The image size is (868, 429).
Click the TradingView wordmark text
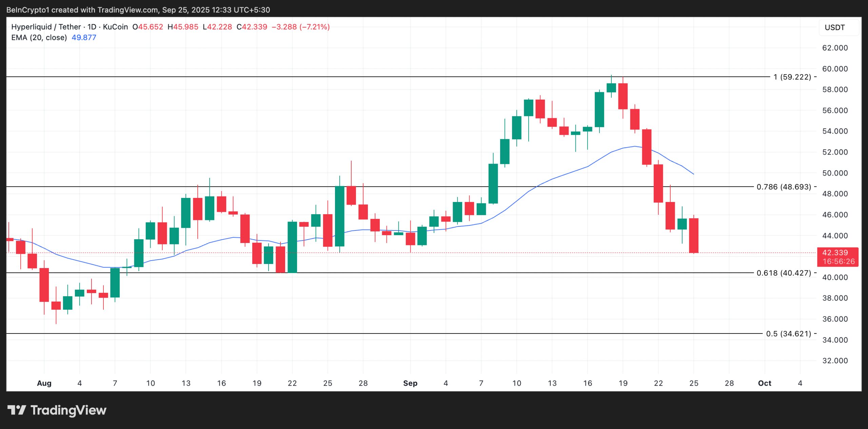coord(68,410)
